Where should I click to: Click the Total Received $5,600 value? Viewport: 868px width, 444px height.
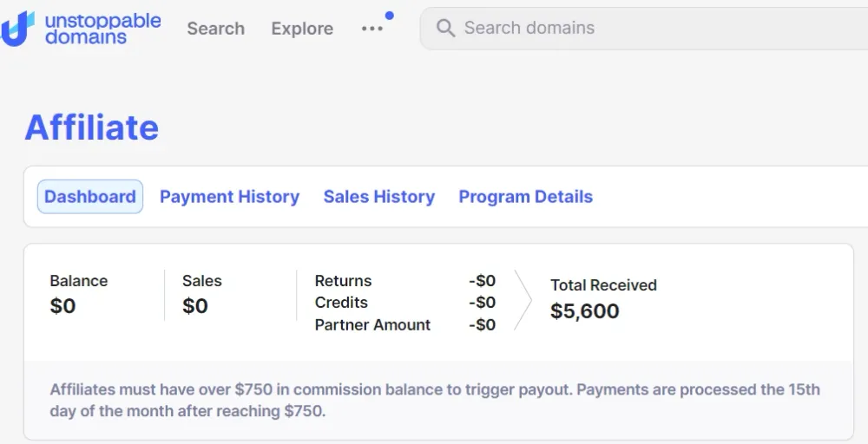585,311
